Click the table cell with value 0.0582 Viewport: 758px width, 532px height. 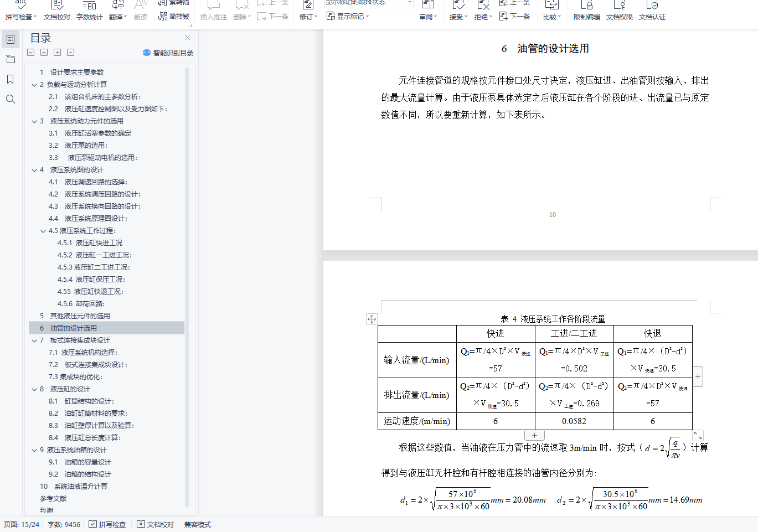tap(574, 421)
